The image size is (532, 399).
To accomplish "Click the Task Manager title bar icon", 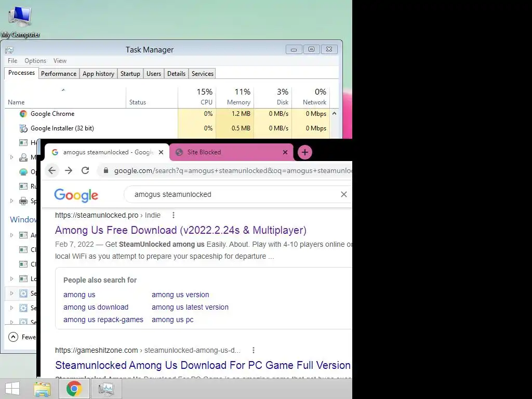I will [9, 50].
